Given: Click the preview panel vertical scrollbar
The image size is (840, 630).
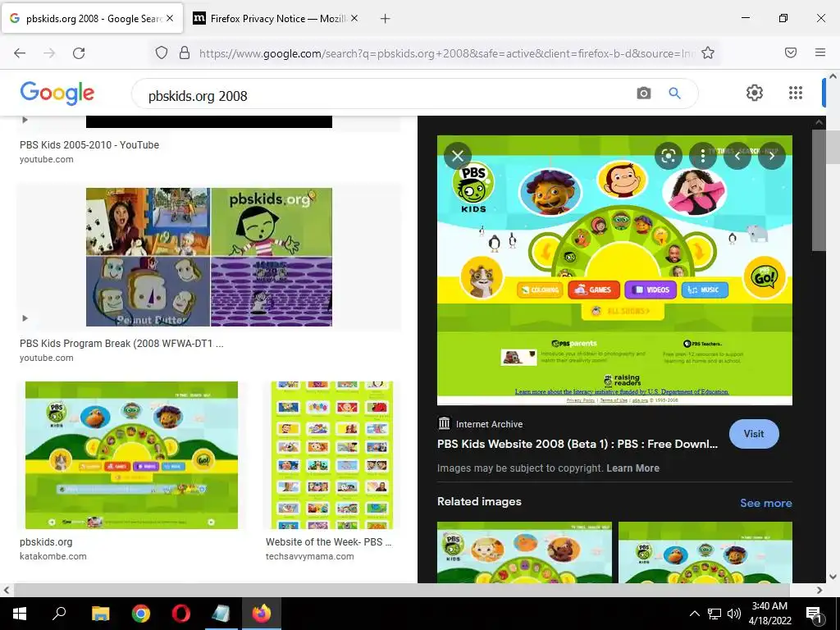Looking at the screenshot, I should [x=819, y=190].
